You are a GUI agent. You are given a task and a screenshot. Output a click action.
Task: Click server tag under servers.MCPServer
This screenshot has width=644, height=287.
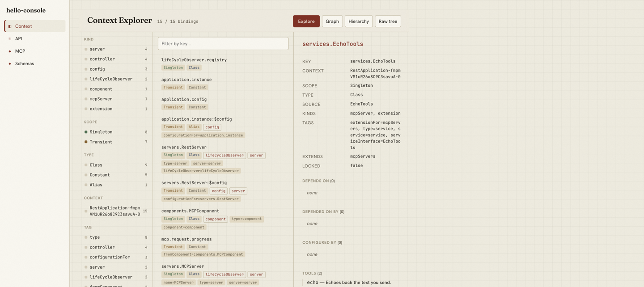[x=256, y=274]
